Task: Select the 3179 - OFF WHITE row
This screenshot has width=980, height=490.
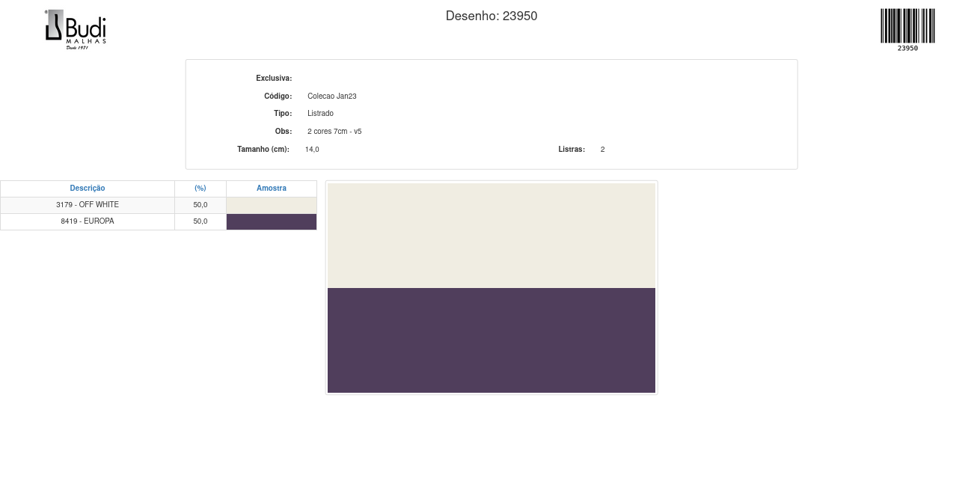Action: tap(88, 205)
